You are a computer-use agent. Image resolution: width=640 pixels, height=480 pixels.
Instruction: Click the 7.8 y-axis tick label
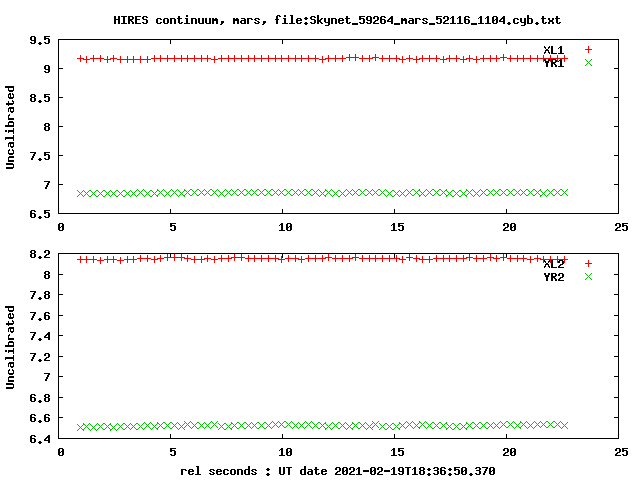click(x=40, y=295)
